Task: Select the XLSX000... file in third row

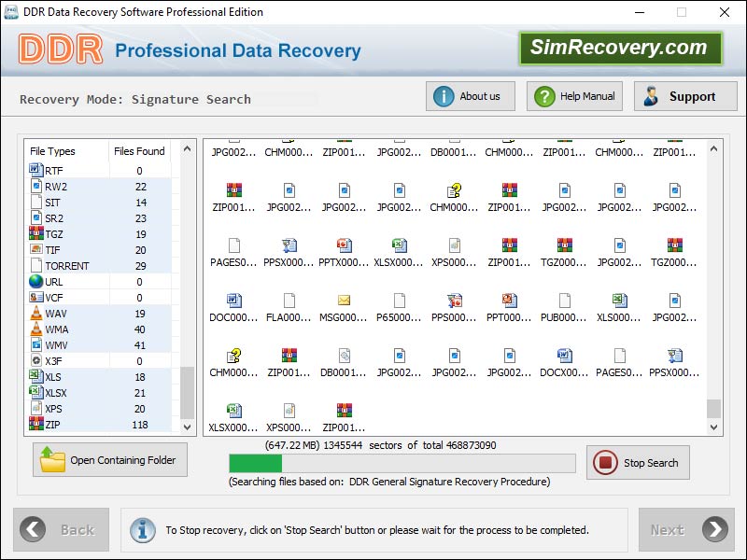Action: [400, 245]
